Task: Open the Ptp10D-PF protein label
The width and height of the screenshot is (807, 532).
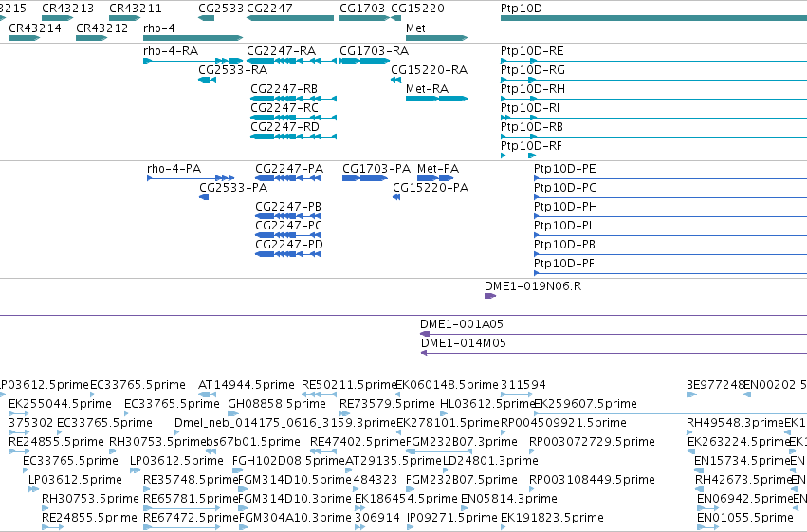Action: point(564,263)
